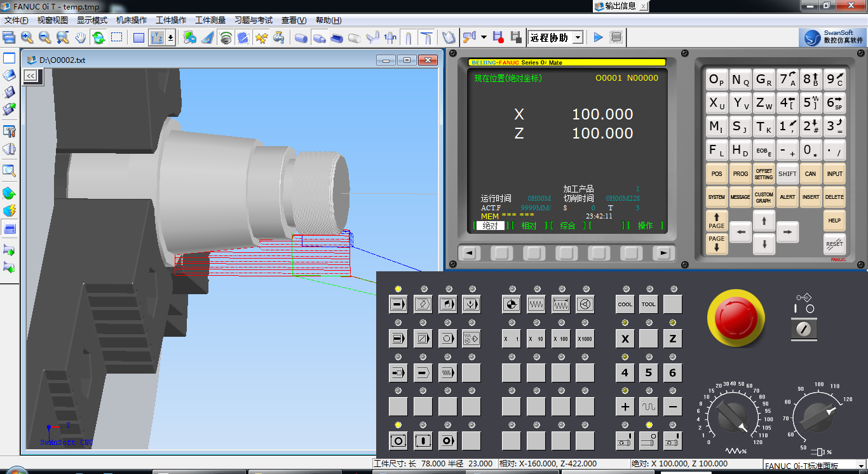Click the yellow stars toolbar icon

[261, 37]
